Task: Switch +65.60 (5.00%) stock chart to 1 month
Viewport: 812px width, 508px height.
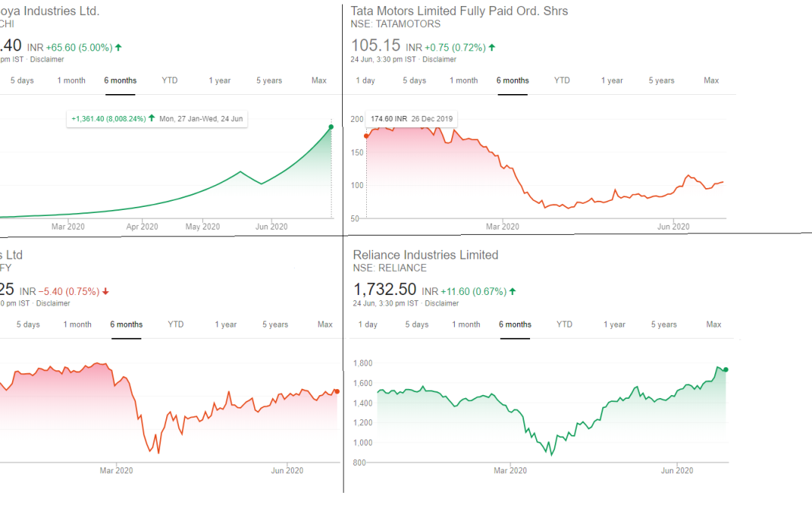Action: tap(71, 81)
